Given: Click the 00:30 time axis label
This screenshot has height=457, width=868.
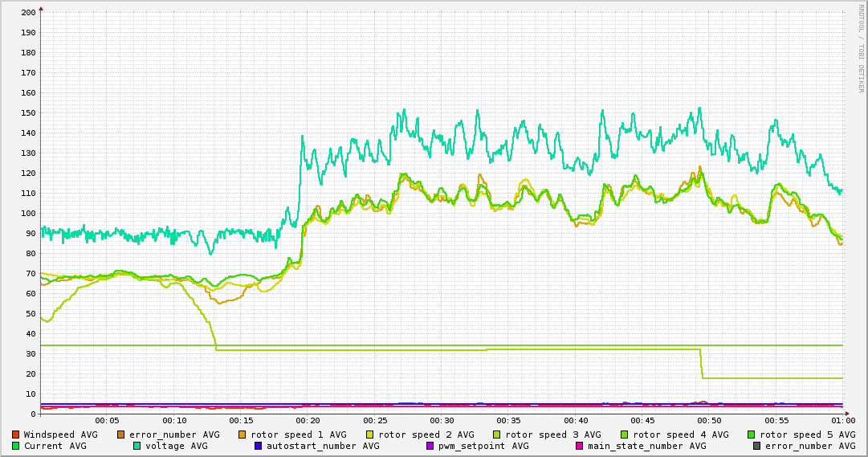Looking at the screenshot, I should click(442, 420).
